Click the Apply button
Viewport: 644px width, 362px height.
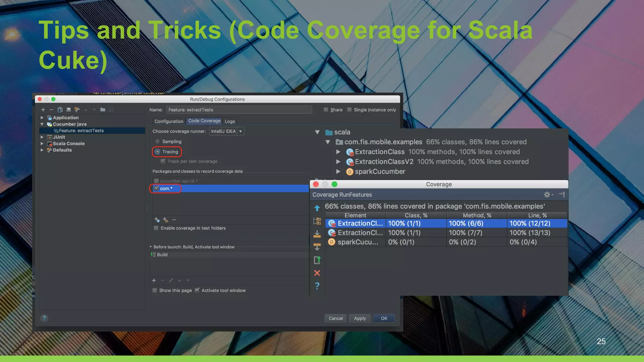(360, 318)
